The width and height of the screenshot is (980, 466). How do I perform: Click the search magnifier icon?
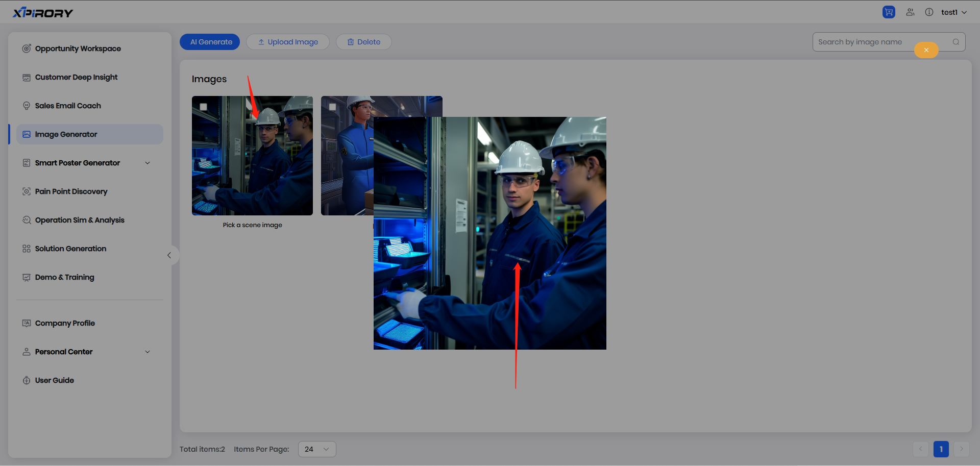click(x=956, y=42)
